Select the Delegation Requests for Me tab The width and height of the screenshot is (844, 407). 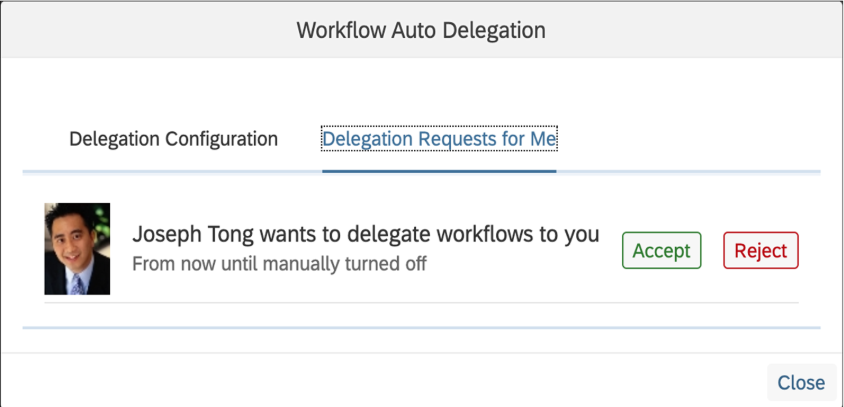click(439, 139)
